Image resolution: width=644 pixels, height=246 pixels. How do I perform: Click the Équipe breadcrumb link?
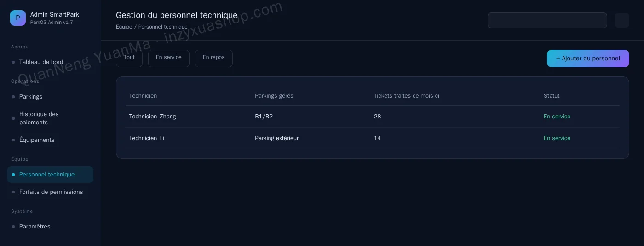point(124,27)
